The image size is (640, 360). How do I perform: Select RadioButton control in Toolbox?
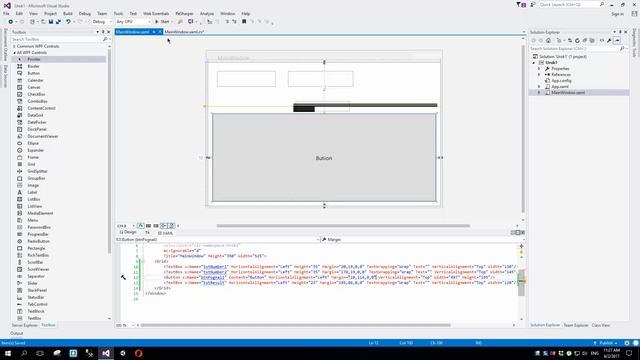(38, 241)
